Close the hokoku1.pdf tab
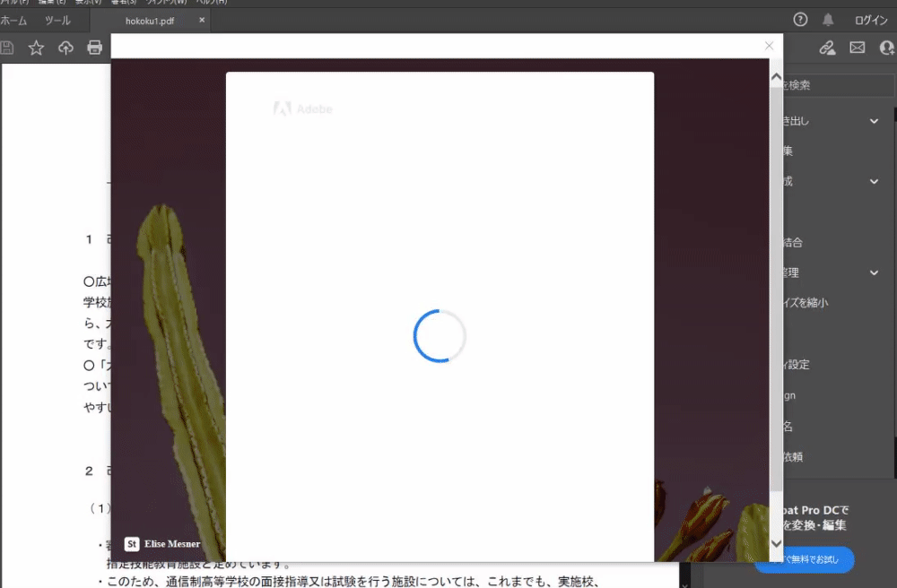The height and width of the screenshot is (588, 897). tap(202, 20)
